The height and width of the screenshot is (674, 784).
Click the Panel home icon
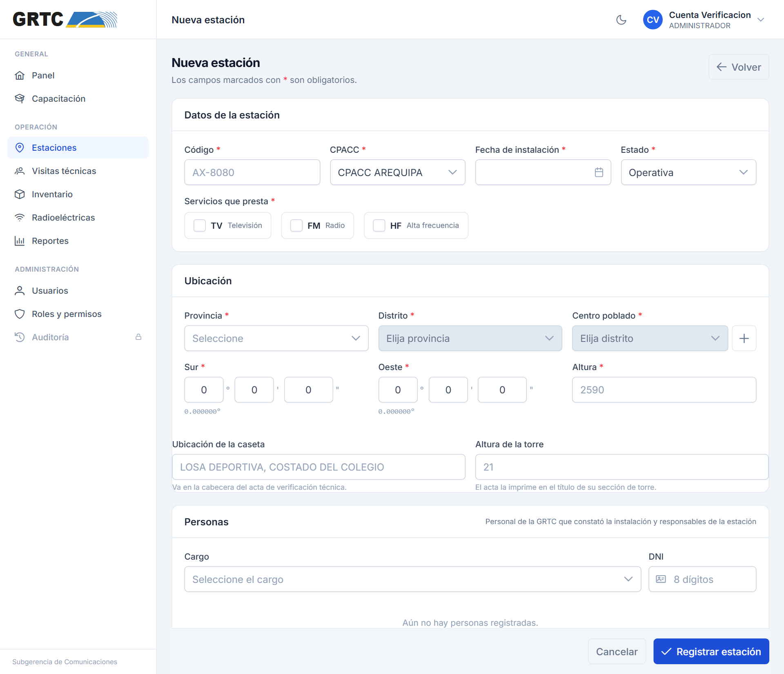point(20,75)
